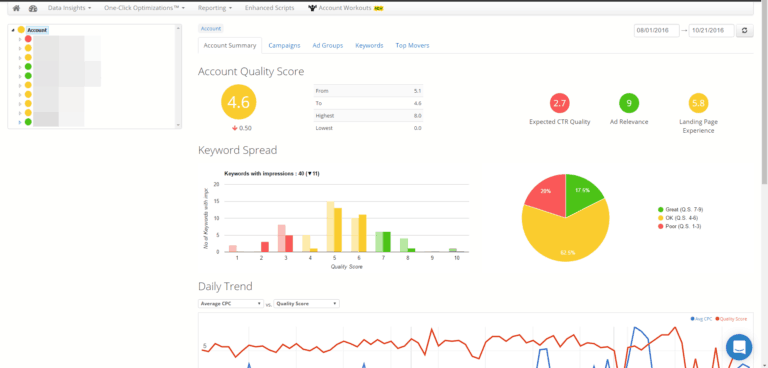The height and width of the screenshot is (368, 768).
Task: Open the chat support bubble
Action: point(739,347)
